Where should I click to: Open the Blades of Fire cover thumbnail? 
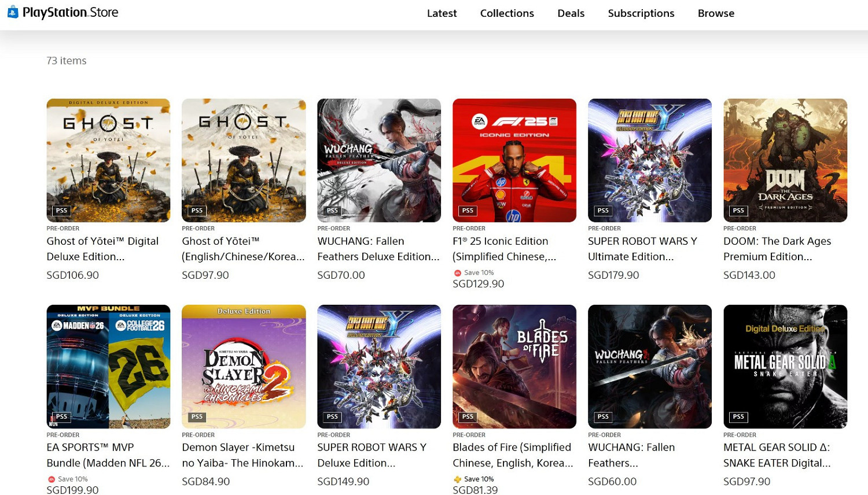tap(514, 367)
